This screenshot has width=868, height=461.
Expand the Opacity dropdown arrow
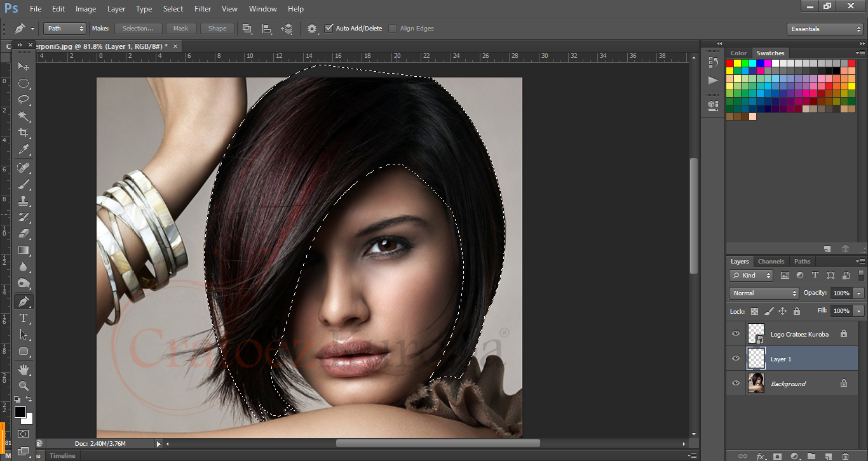[858, 293]
